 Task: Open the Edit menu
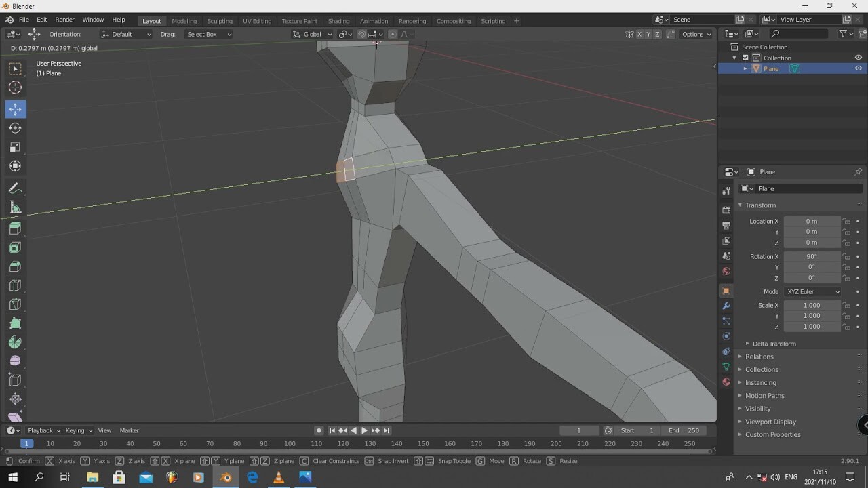tap(41, 19)
